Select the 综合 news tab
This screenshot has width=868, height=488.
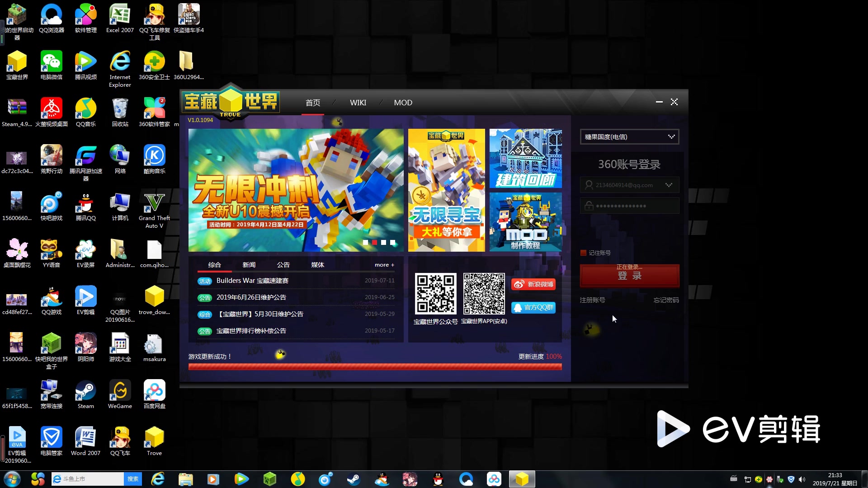click(x=214, y=265)
